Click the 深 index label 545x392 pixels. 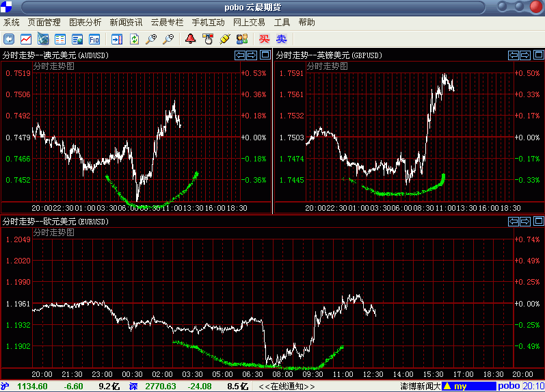coord(133,387)
